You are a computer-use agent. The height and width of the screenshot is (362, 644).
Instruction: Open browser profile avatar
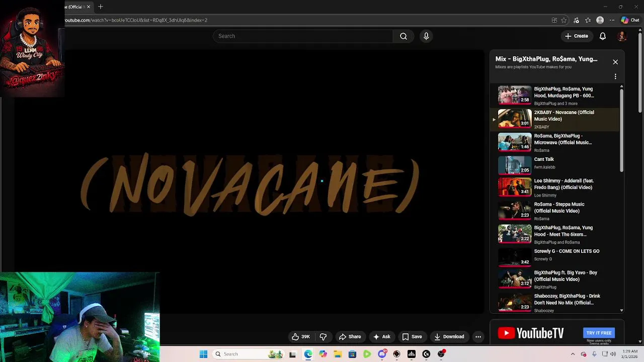pyautogui.click(x=600, y=20)
